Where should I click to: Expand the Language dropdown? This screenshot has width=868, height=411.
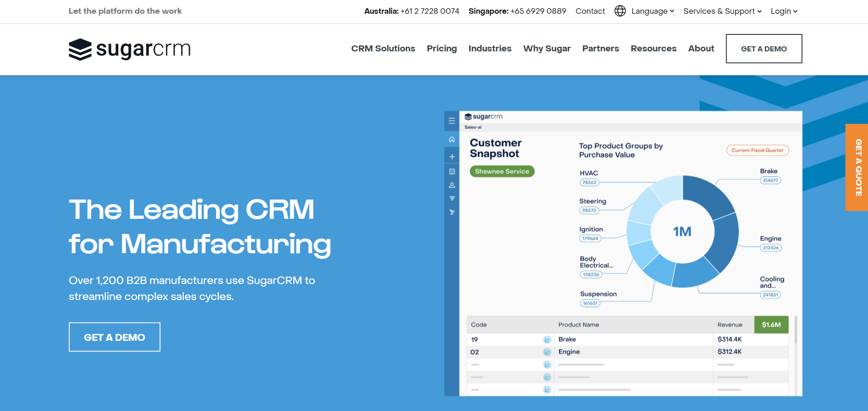pyautogui.click(x=652, y=11)
